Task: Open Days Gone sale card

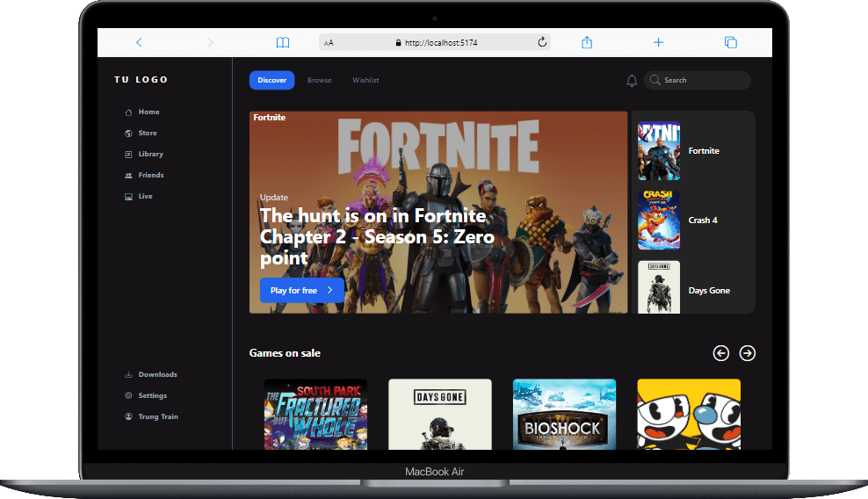Action: pos(440,415)
